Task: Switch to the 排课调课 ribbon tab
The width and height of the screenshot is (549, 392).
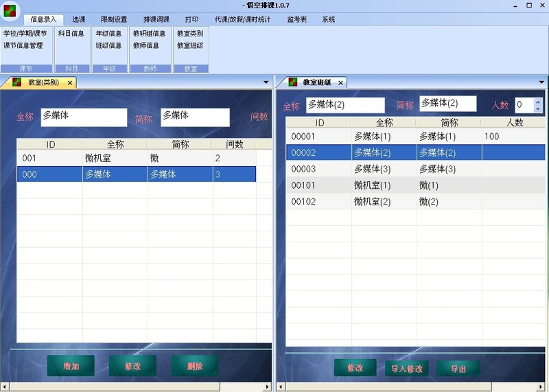Action: [156, 20]
